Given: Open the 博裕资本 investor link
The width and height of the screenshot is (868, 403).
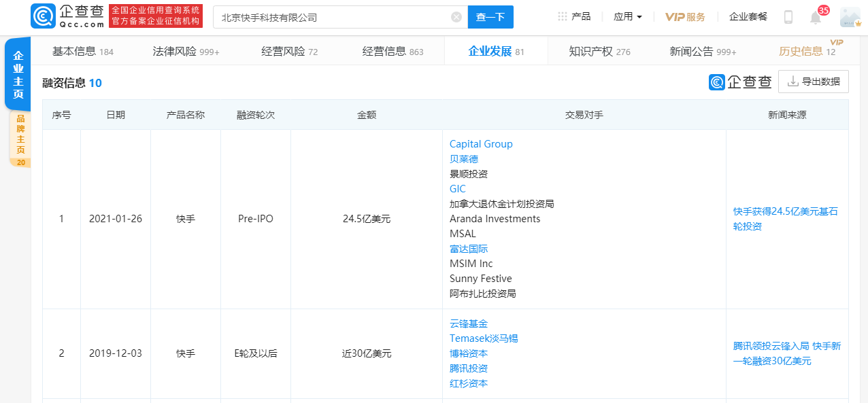Looking at the screenshot, I should click(469, 353).
